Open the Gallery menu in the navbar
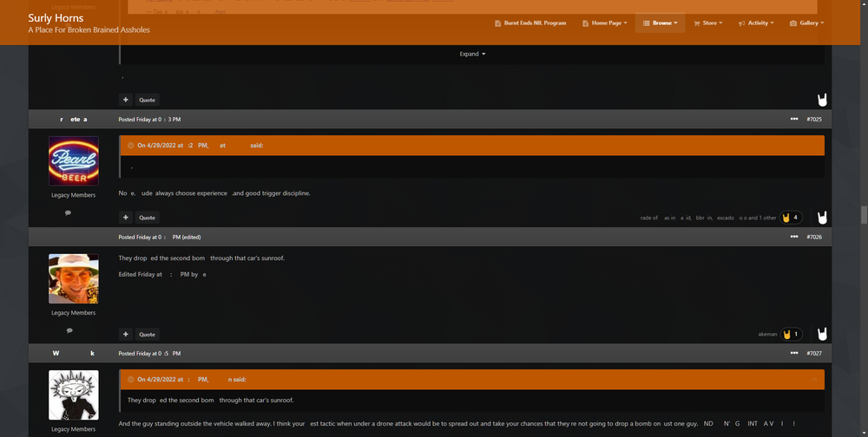The image size is (868, 437). (806, 23)
